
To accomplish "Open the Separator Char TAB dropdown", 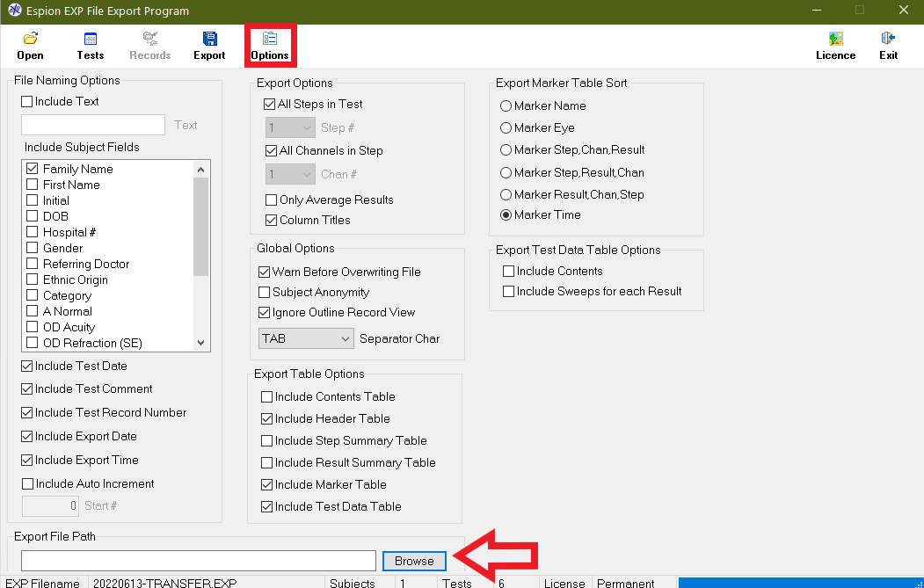I will click(306, 338).
